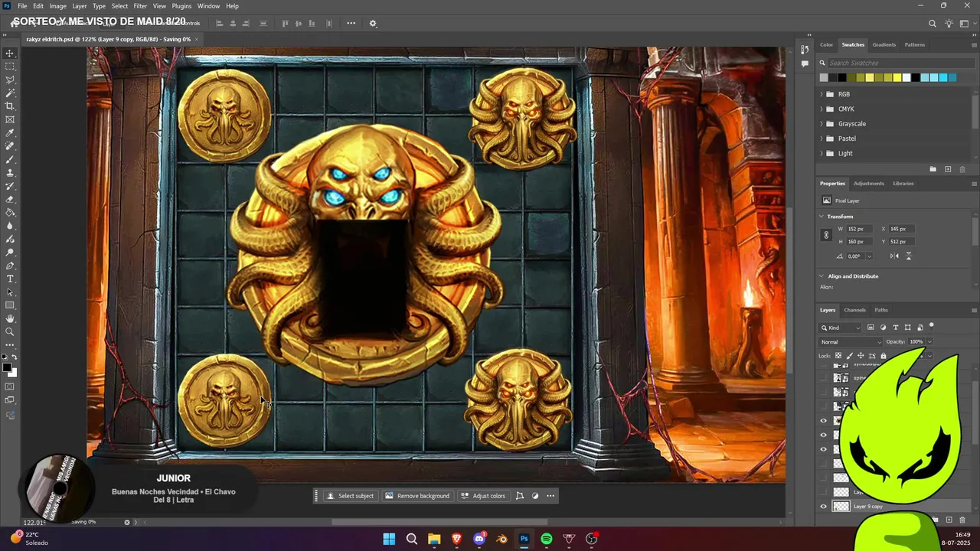Expand the Grayscale swatch folder
The image size is (980, 551).
[822, 123]
